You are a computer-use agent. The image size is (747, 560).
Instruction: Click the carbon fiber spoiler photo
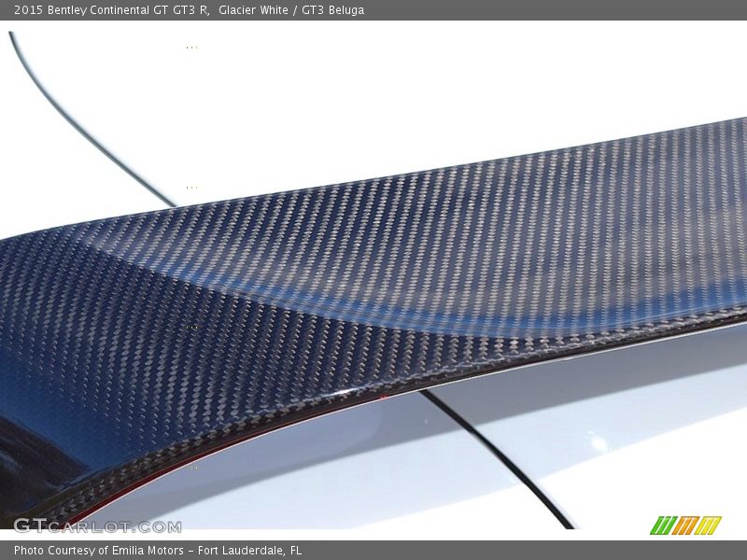point(373,281)
